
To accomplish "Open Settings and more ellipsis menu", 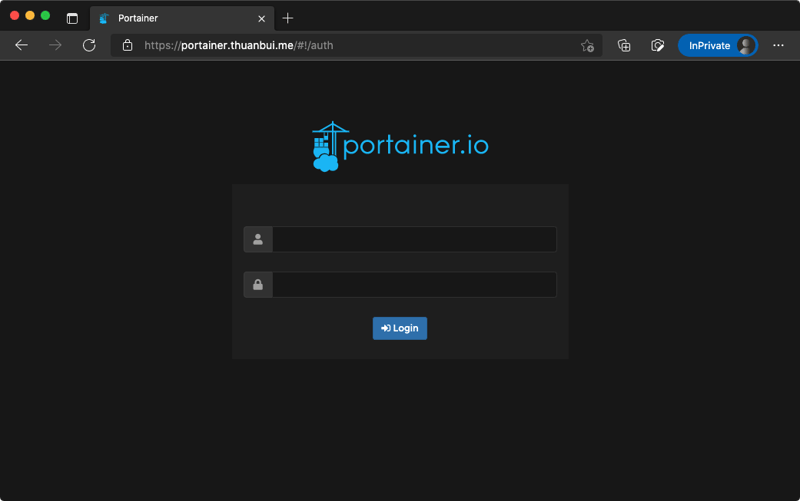I will point(778,45).
